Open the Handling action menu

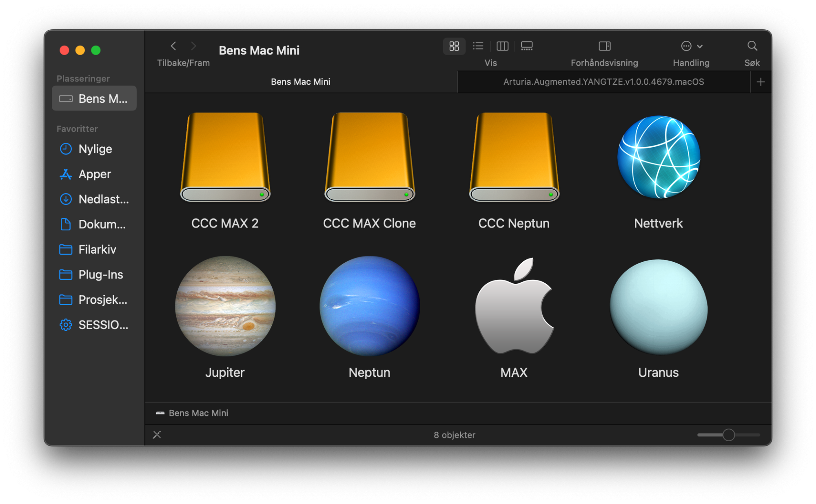coord(691,46)
